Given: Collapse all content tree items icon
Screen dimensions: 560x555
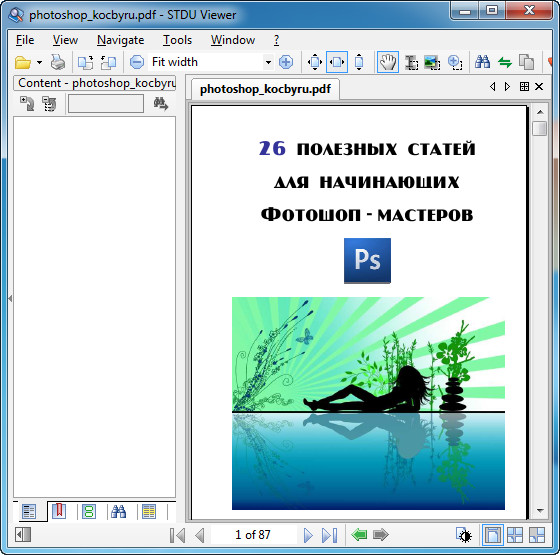Looking at the screenshot, I should point(49,104).
